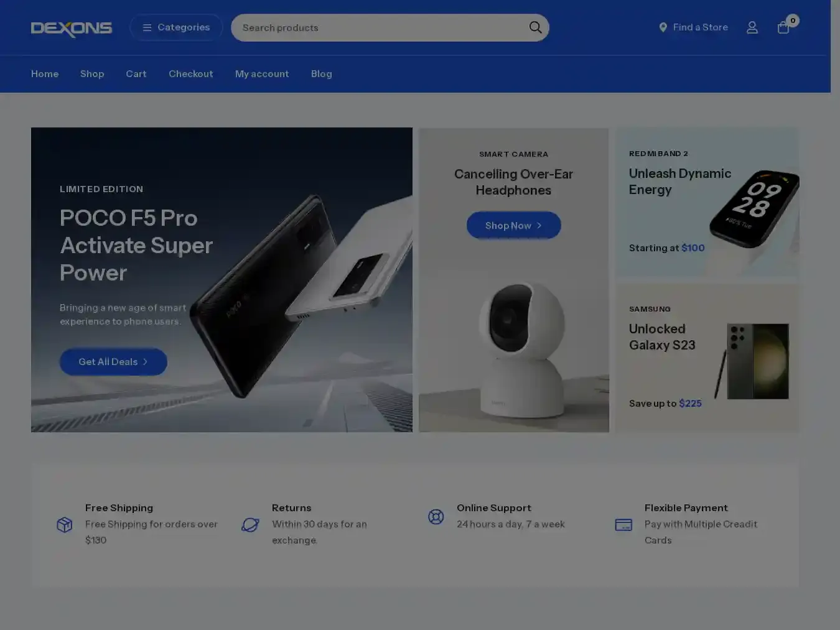Click the Cancelling Over-Ear Headphones heading
The image size is (840, 630).
point(514,182)
